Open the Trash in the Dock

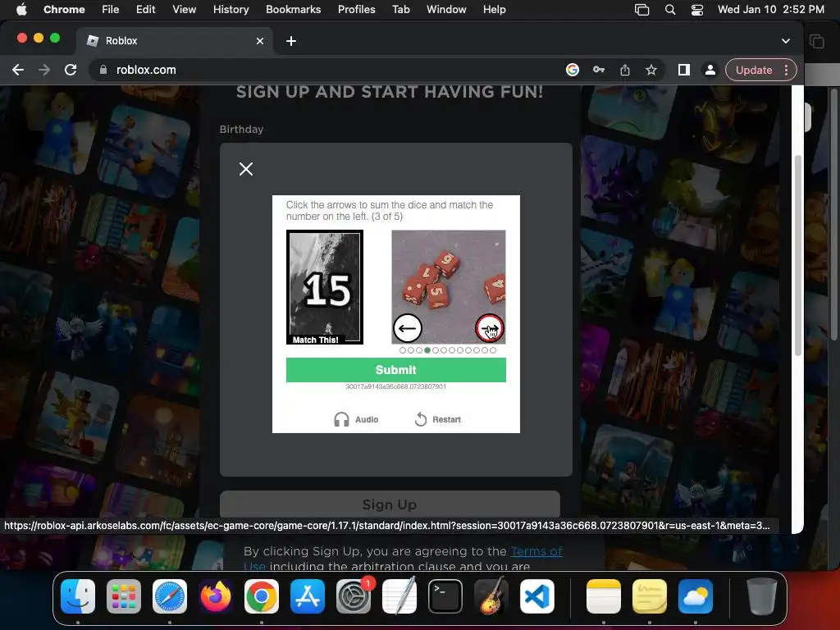coord(762,596)
